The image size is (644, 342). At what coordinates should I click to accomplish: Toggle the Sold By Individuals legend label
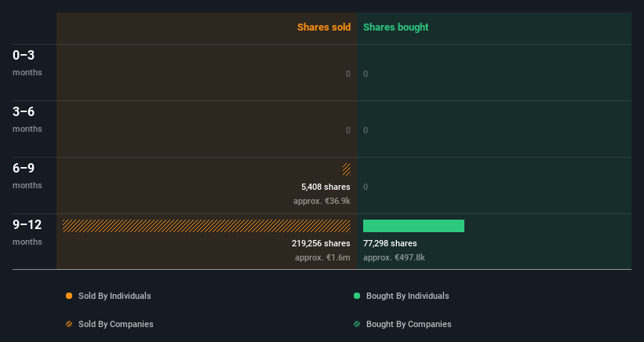(x=115, y=296)
